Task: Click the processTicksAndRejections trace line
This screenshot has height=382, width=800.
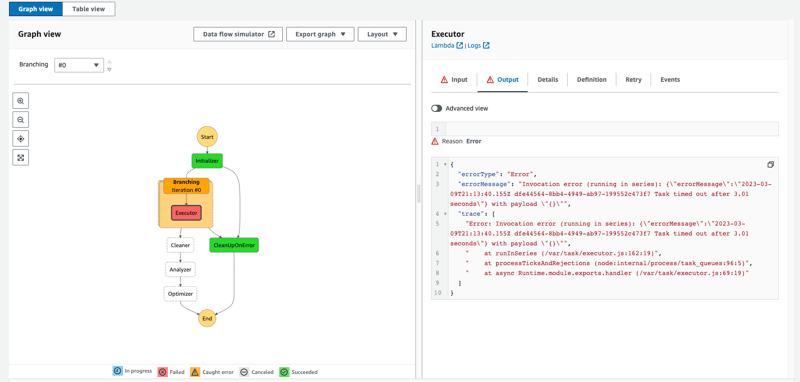Action: (609, 263)
